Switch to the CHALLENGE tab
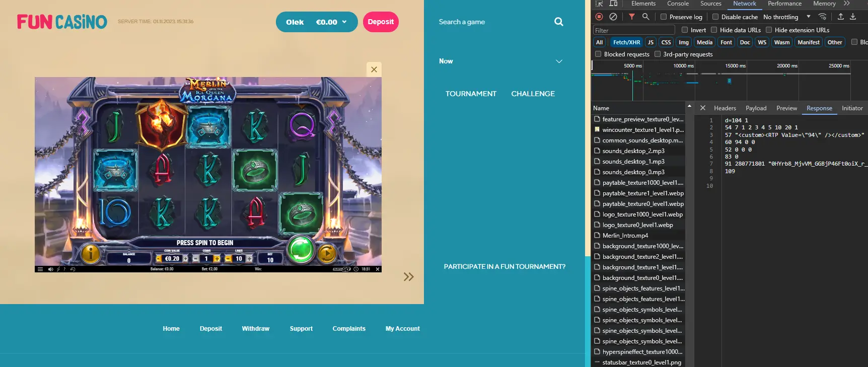 pyautogui.click(x=533, y=94)
